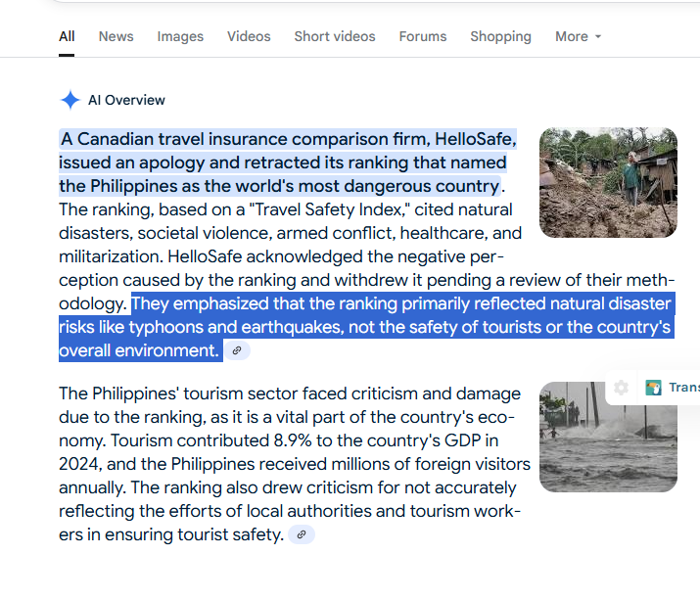Switch to the News tab
Screen dimensions: 700x601
pyautogui.click(x=116, y=36)
